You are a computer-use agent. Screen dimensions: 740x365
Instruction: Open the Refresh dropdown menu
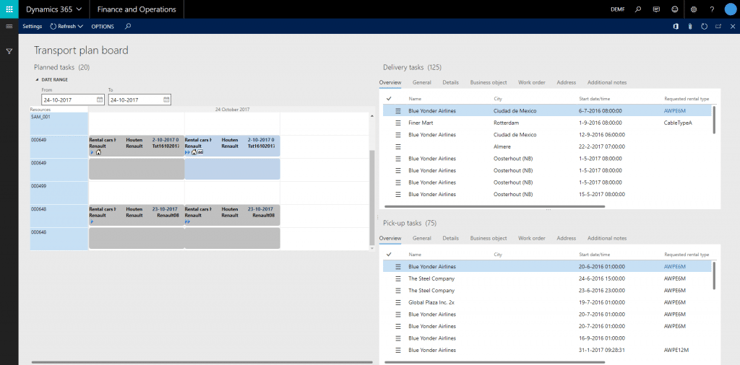(x=67, y=26)
